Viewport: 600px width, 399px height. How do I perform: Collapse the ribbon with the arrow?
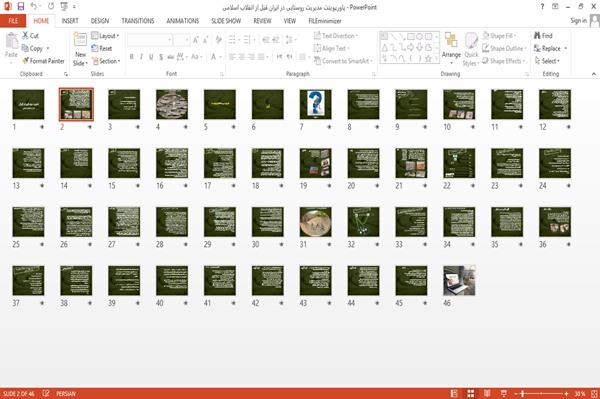click(594, 74)
